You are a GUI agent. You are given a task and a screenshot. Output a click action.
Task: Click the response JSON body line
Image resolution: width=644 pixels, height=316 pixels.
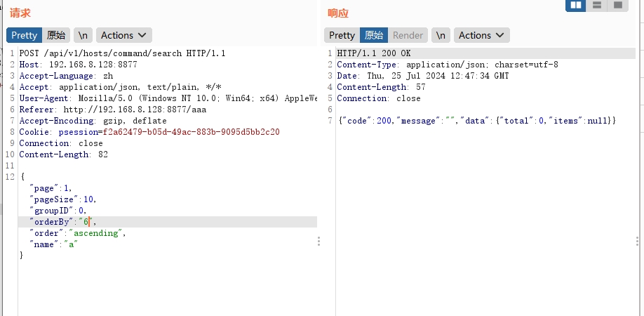477,121
